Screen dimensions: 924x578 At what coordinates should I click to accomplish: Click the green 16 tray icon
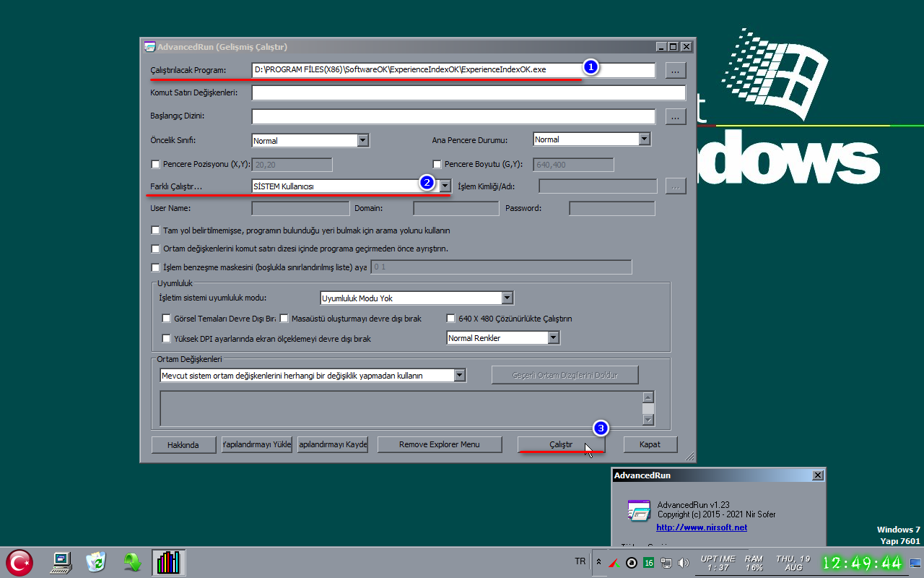click(x=649, y=563)
